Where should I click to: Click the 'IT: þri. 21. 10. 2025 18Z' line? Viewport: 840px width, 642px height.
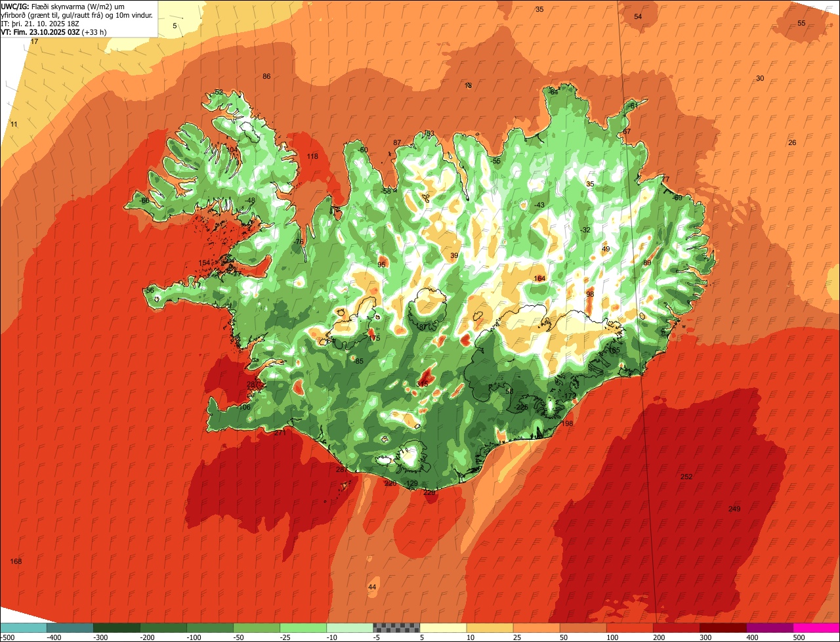tap(40, 24)
